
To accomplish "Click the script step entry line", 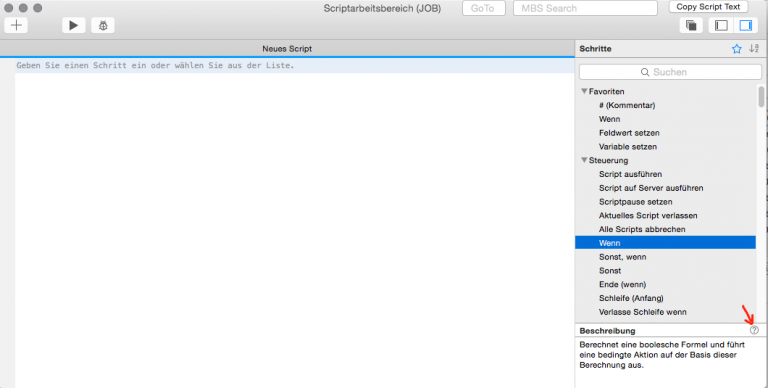I will point(294,66).
